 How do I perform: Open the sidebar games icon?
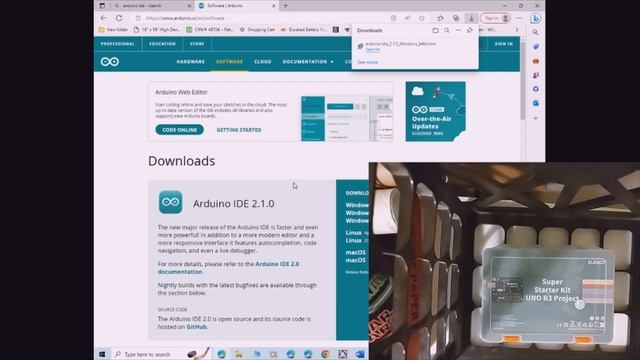536,76
